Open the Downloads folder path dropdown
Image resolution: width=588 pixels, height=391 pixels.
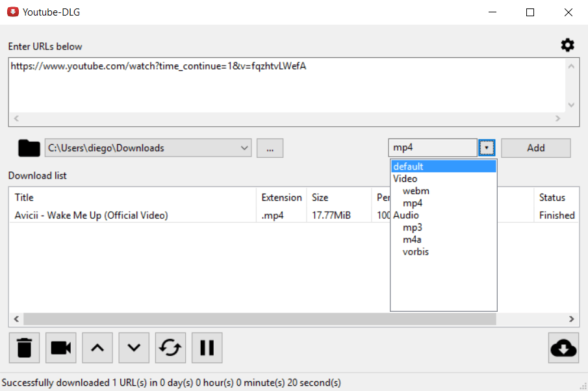click(x=244, y=147)
